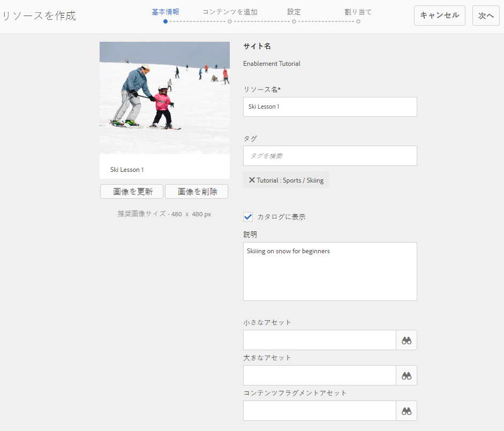Go to the 基本情報 step
This screenshot has height=431, width=504.
[165, 12]
